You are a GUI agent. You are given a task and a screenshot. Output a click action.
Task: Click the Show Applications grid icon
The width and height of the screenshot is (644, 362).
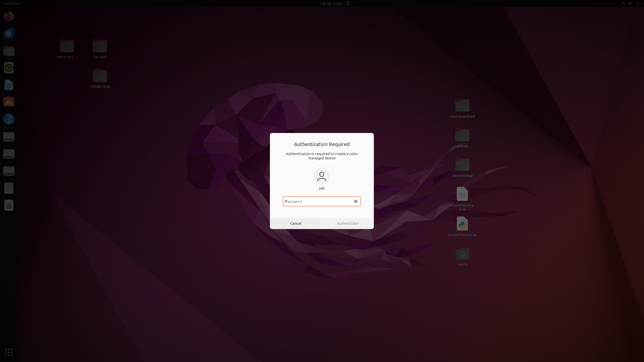(x=8, y=352)
